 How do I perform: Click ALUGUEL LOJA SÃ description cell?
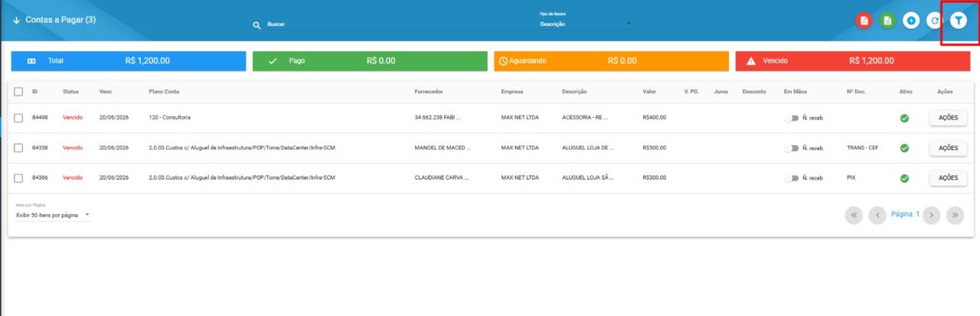[589, 178]
